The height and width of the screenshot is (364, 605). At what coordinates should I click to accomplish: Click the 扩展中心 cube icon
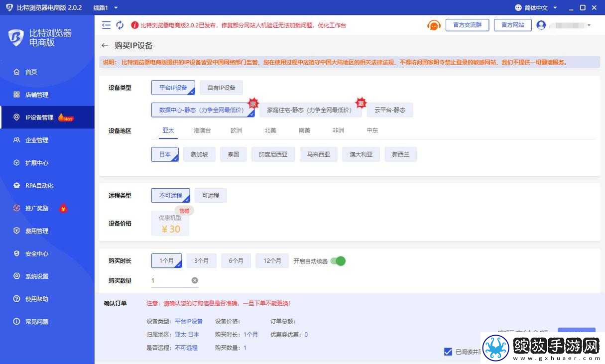tap(17, 163)
